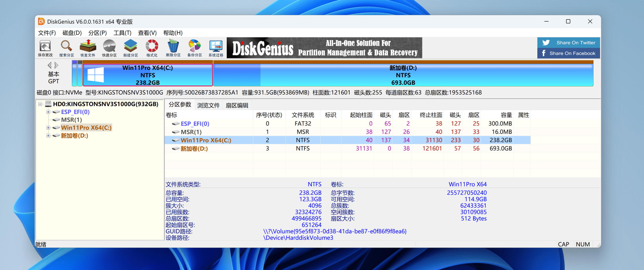Select the small ESP partition block in disk map
The image size is (644, 270).
74,73
